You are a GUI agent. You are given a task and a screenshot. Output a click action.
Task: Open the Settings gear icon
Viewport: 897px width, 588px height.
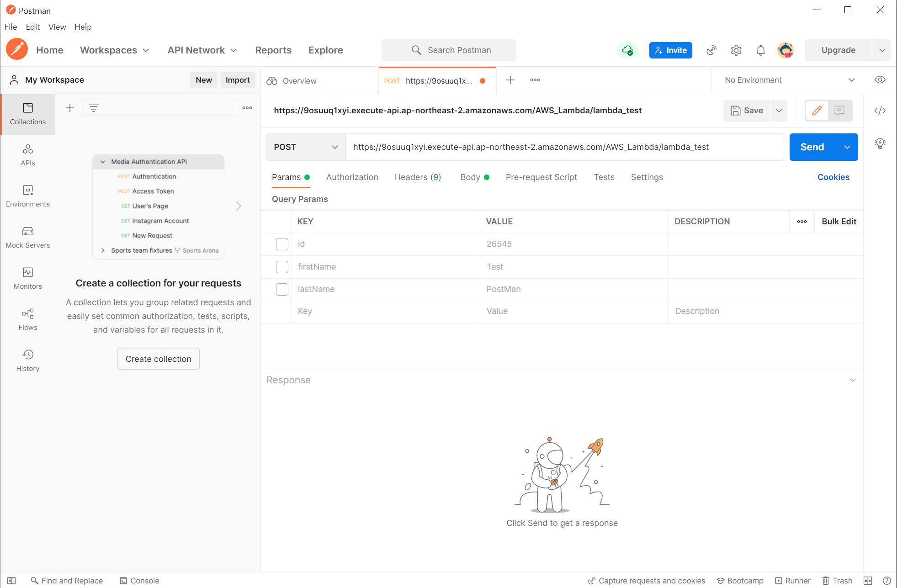pos(736,50)
